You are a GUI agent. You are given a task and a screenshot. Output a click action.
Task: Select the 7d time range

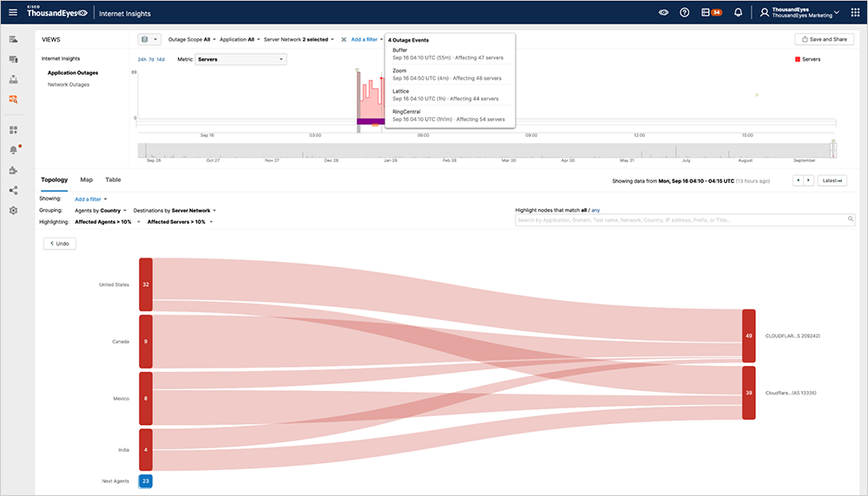[151, 59]
